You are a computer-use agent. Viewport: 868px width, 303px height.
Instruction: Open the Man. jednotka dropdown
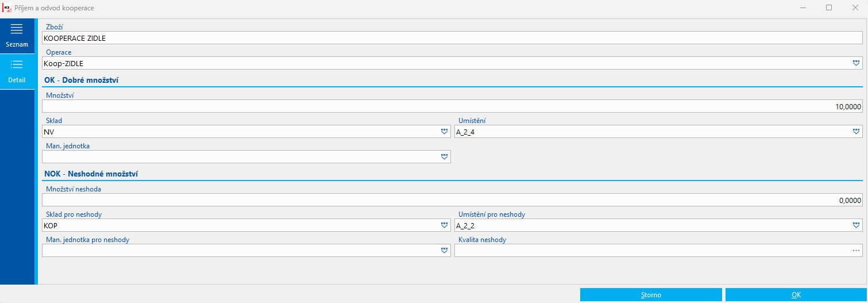444,156
